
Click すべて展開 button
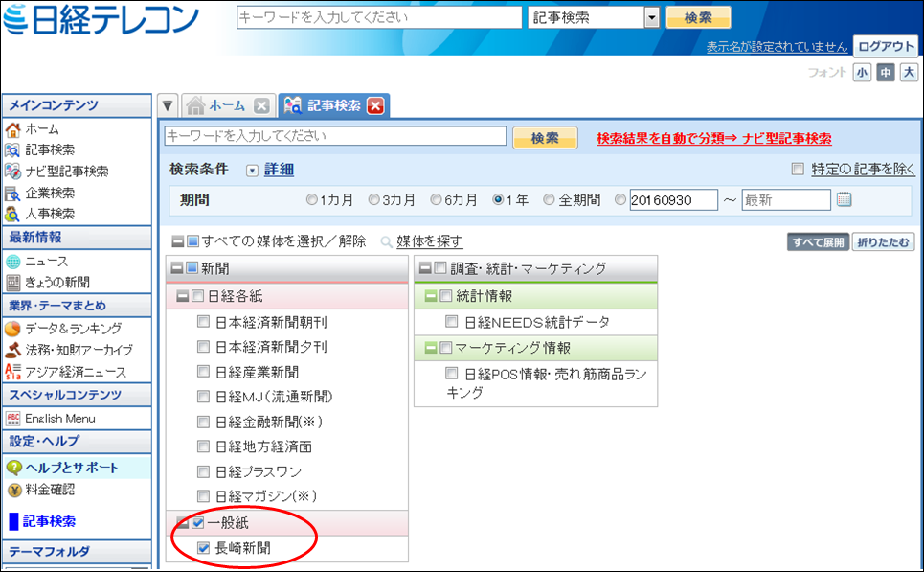[818, 241]
